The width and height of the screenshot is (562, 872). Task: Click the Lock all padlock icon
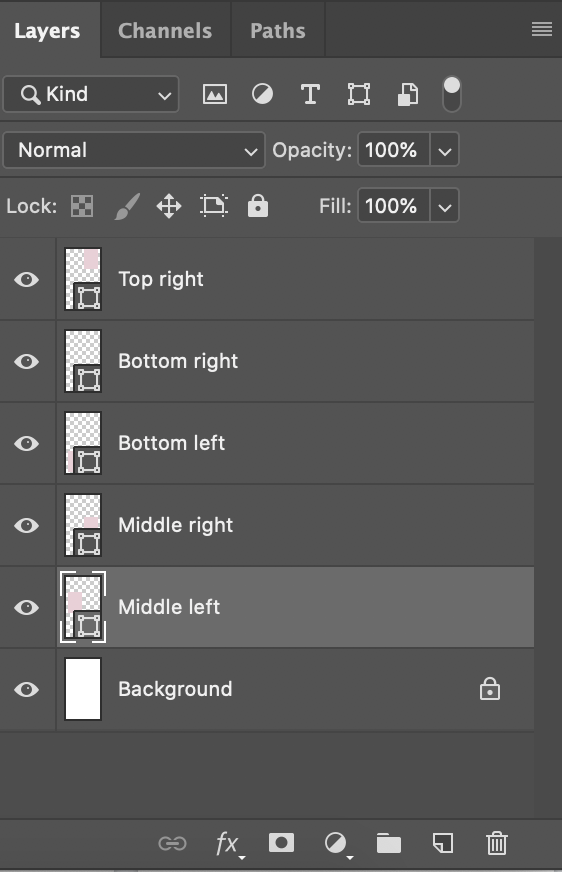click(258, 206)
